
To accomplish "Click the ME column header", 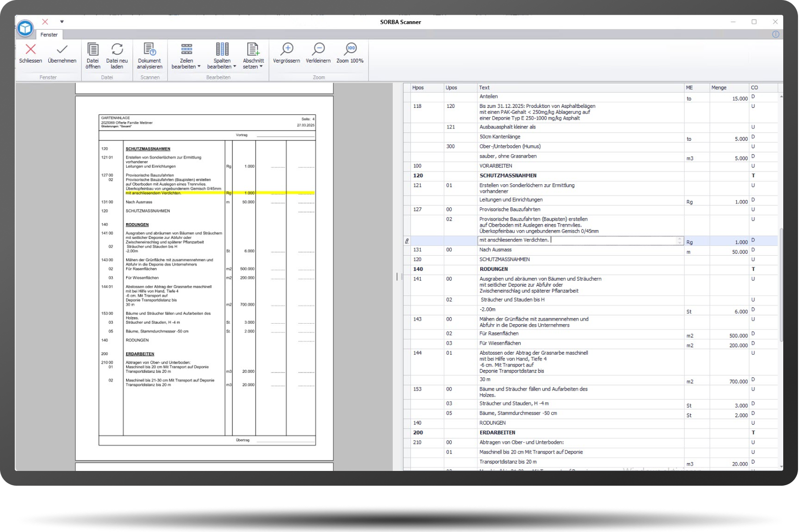I will click(x=696, y=88).
